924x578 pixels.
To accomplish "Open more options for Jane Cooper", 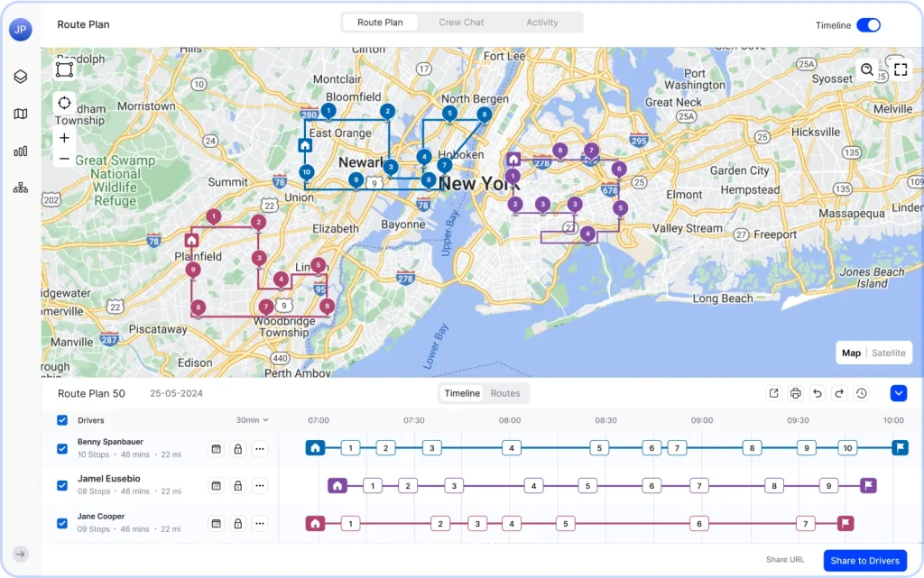I will click(x=260, y=523).
